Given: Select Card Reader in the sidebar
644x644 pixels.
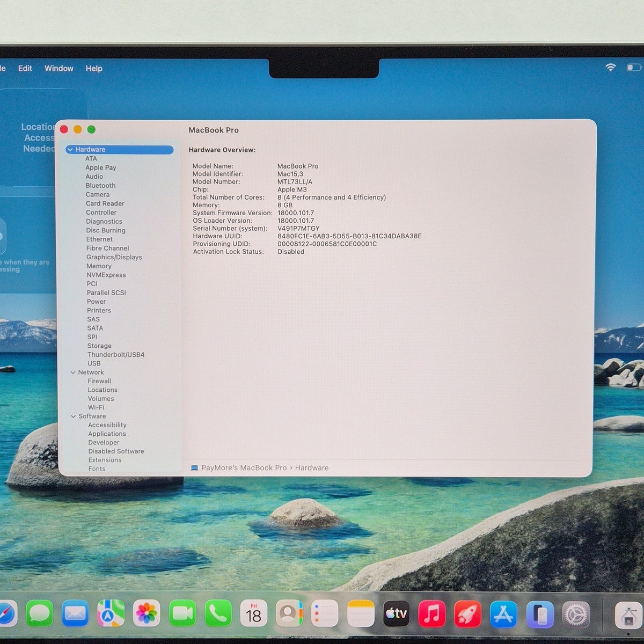Looking at the screenshot, I should point(105,203).
